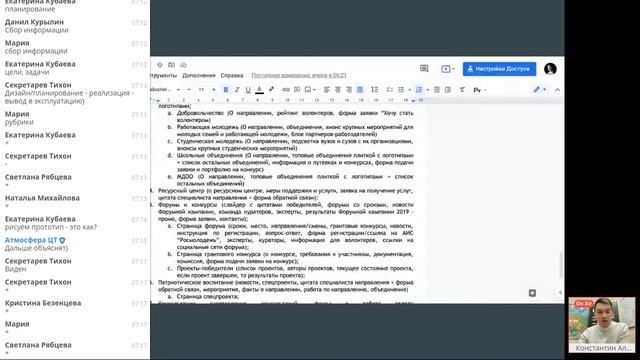Open the account profile avatar

550,69
